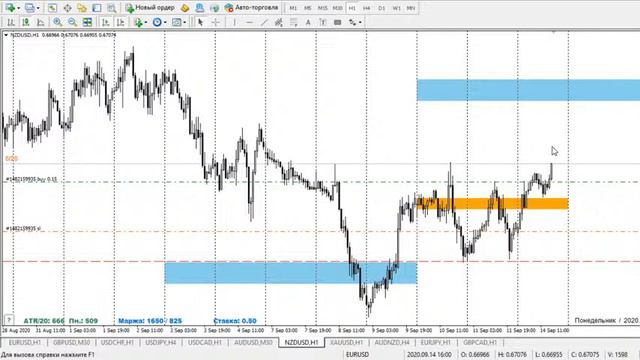Open the Templates dropdown arrow
Viewport: 640px width, 360px height.
tap(184, 23)
